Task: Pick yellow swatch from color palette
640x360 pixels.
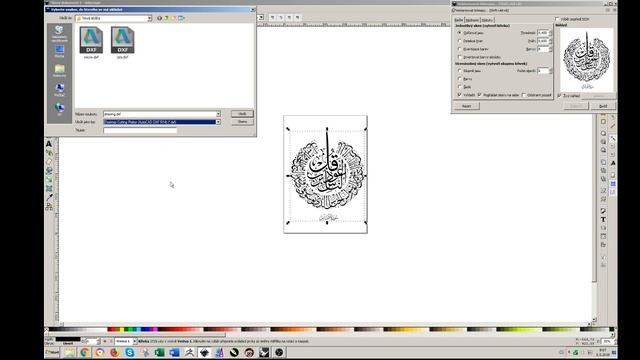Action: coord(122,329)
